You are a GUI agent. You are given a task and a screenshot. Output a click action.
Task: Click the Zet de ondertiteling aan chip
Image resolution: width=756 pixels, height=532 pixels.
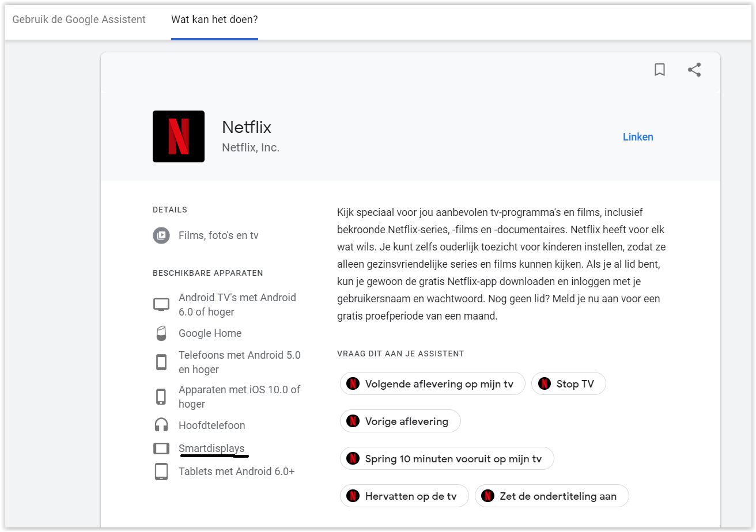click(551, 496)
